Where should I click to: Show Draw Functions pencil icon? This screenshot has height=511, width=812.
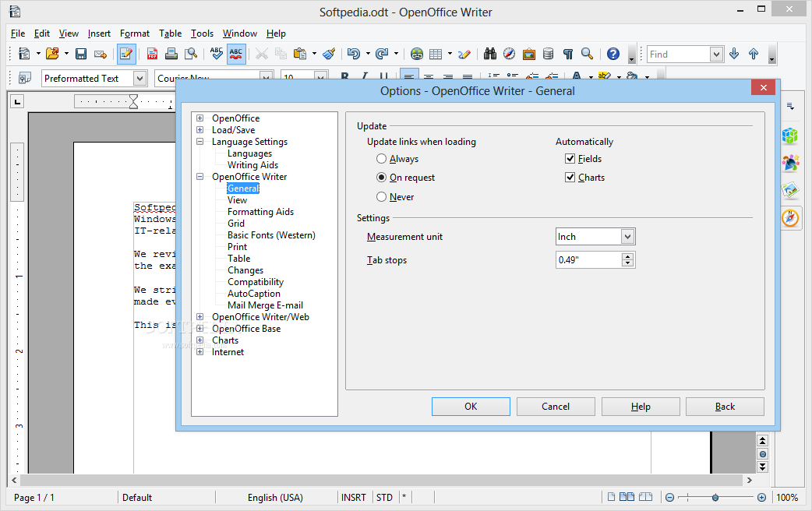pos(464,54)
